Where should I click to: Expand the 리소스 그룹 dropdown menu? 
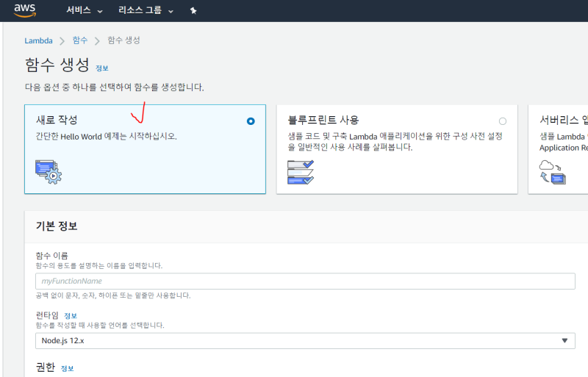pos(146,11)
